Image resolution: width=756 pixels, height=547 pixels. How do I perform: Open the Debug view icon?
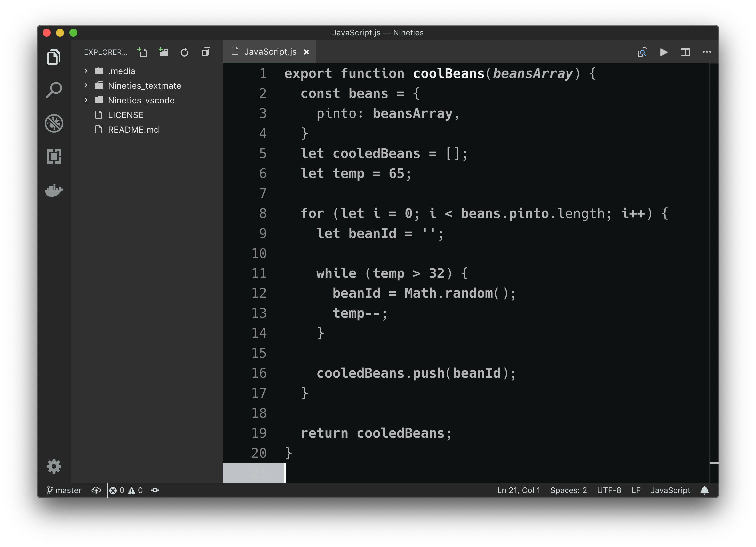coord(54,123)
